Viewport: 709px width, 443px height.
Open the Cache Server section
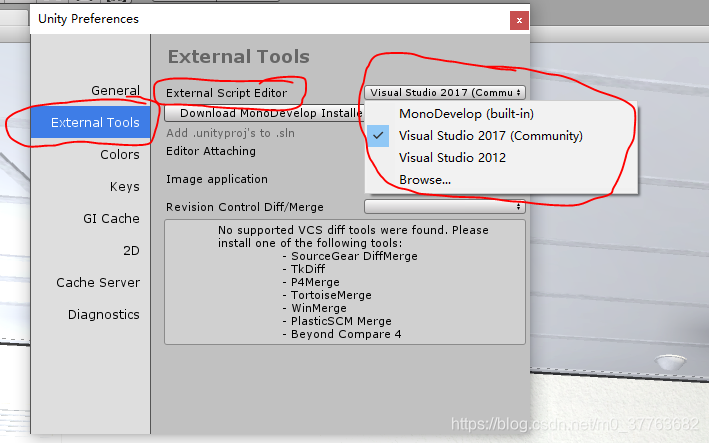pyautogui.click(x=98, y=283)
